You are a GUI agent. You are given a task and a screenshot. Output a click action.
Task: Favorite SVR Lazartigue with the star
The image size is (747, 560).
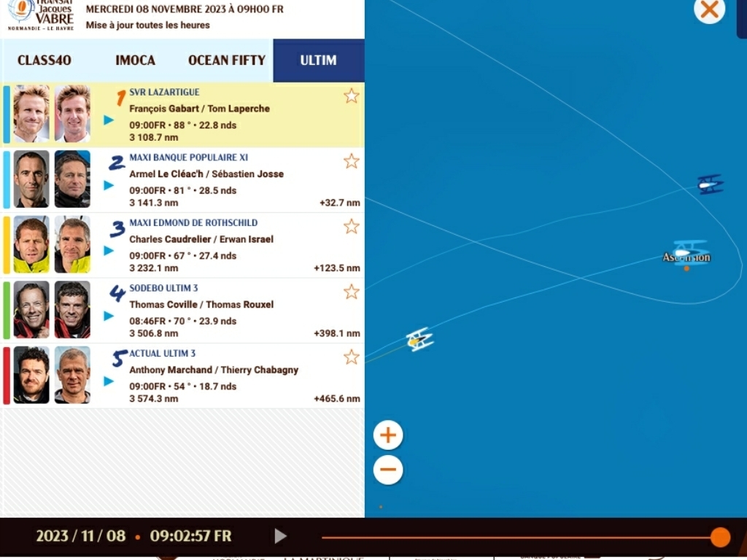(x=351, y=96)
